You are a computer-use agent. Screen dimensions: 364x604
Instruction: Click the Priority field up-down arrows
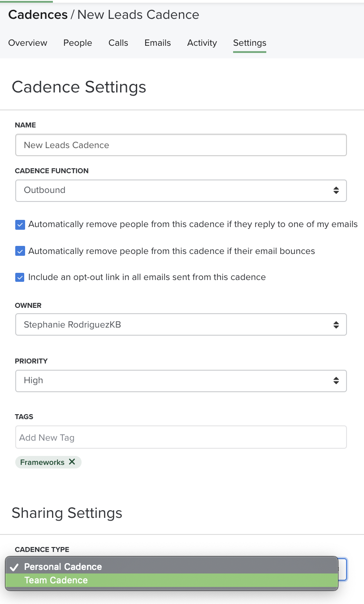(x=336, y=381)
